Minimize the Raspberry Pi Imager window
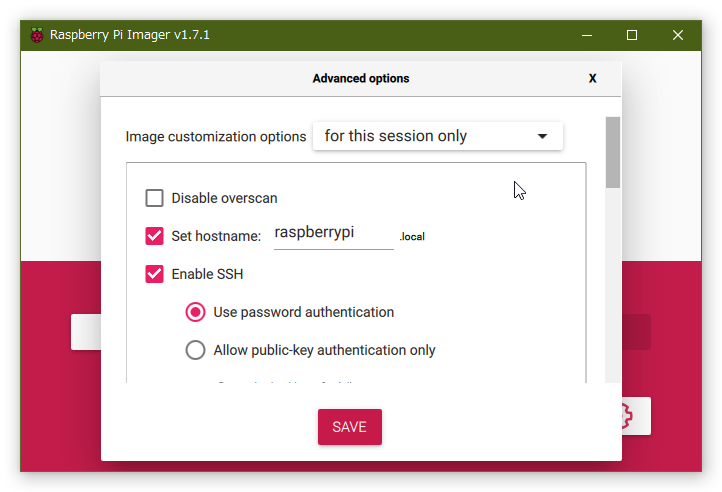 click(587, 35)
